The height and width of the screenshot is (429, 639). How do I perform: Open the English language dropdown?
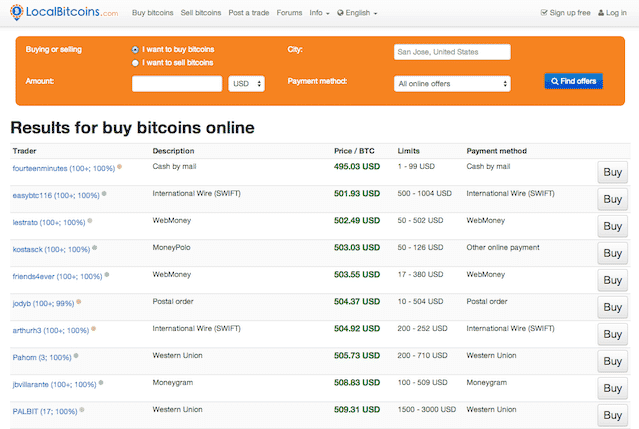point(357,13)
